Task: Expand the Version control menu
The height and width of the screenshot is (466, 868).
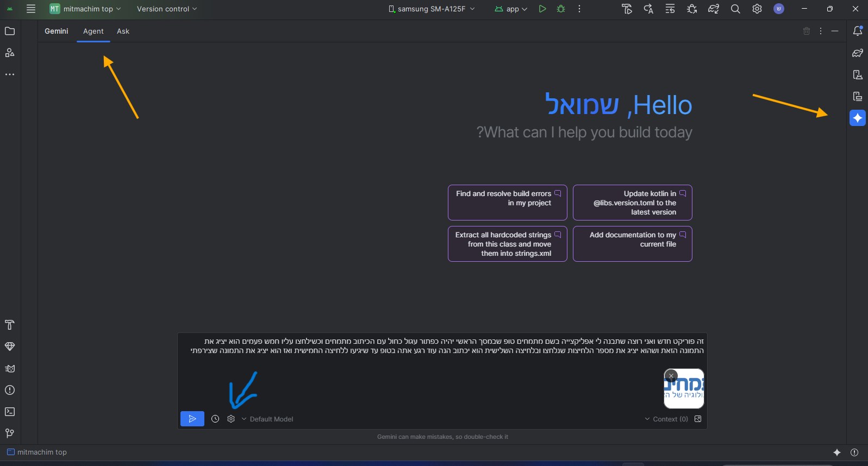Action: pos(166,9)
